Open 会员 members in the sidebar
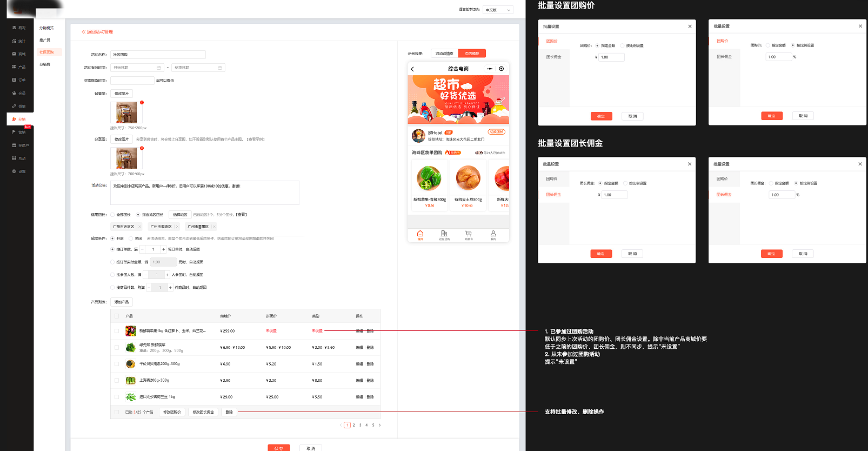 (x=19, y=93)
